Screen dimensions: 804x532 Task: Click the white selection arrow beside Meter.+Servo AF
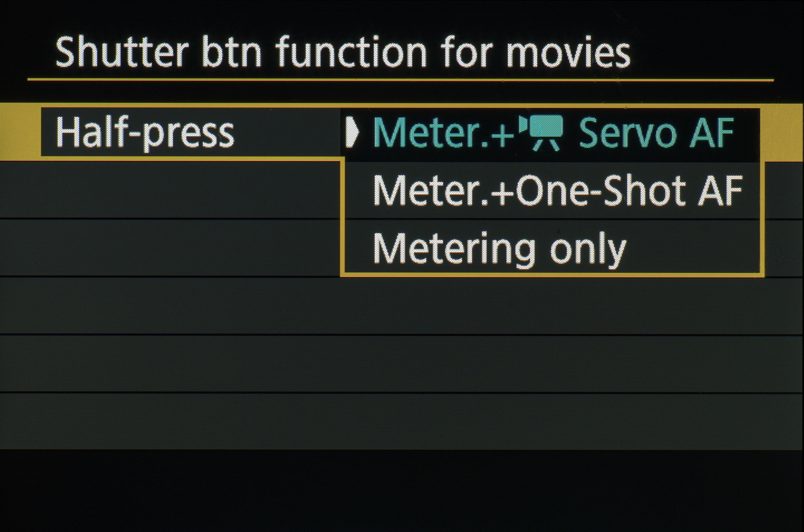[352, 132]
